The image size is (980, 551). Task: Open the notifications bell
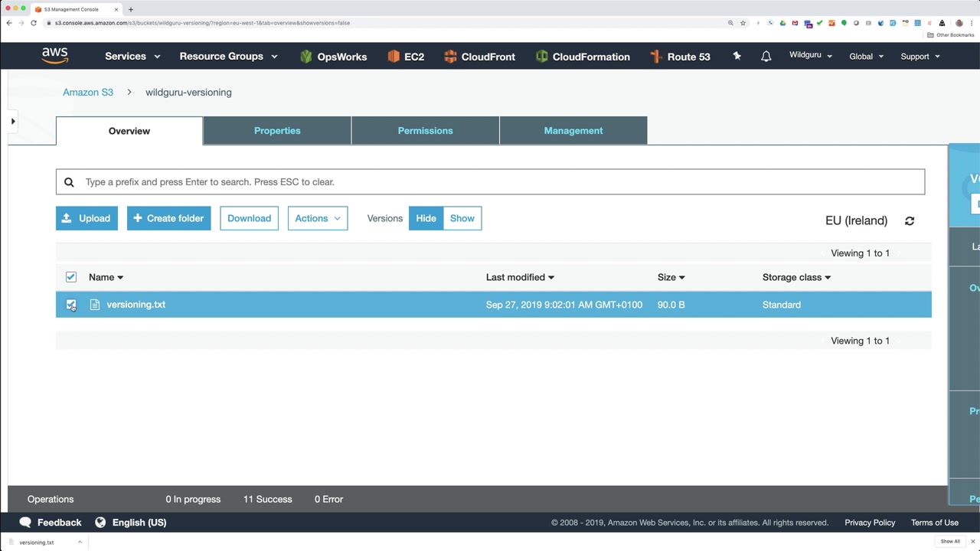click(766, 56)
